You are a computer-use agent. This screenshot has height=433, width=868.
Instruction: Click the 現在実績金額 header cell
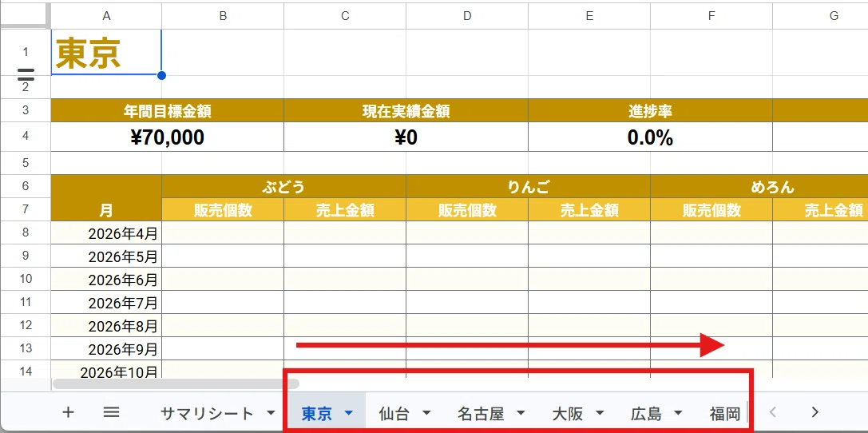406,111
